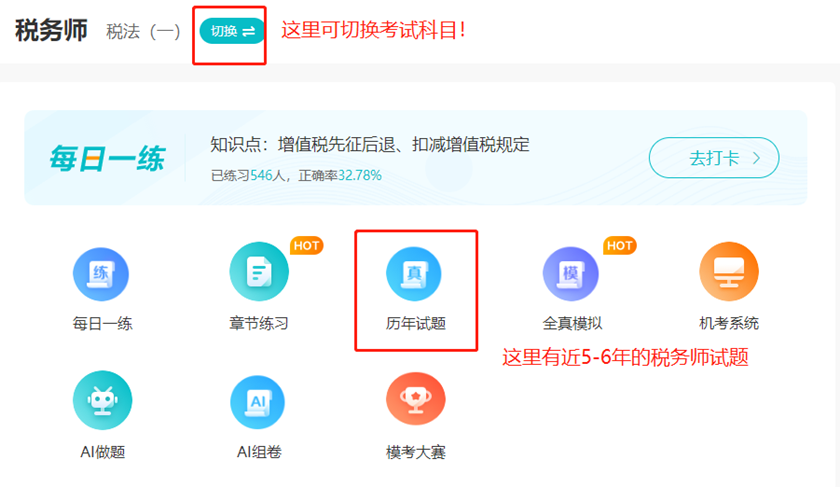
Task: Click the 去打卡 check-in button
Action: pyautogui.click(x=714, y=158)
